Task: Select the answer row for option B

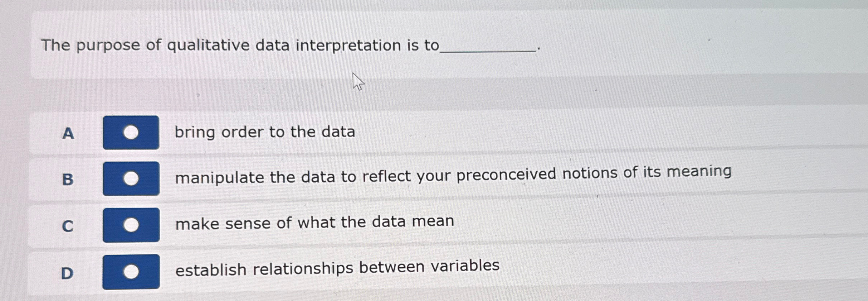Action: pyautogui.click(x=394, y=178)
